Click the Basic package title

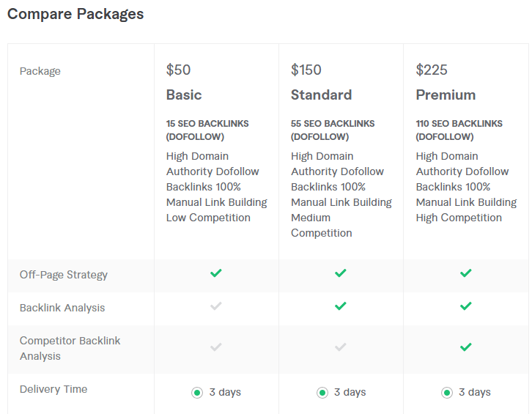[x=184, y=95]
